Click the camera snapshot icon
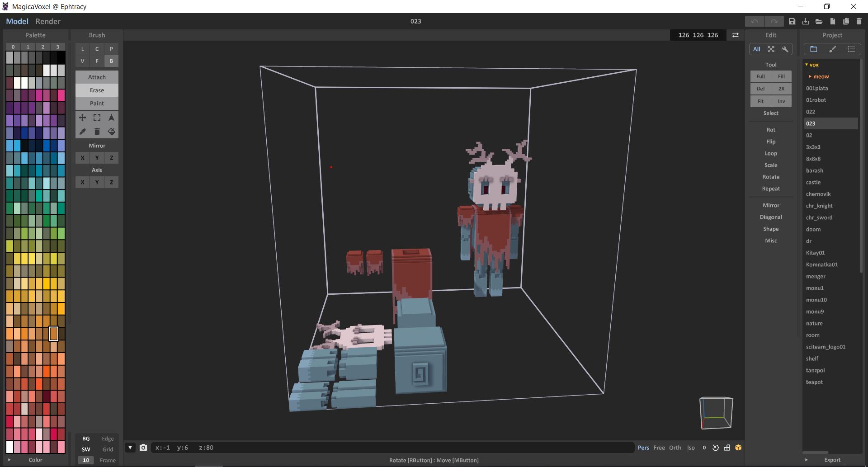This screenshot has width=868, height=467. [x=143, y=448]
